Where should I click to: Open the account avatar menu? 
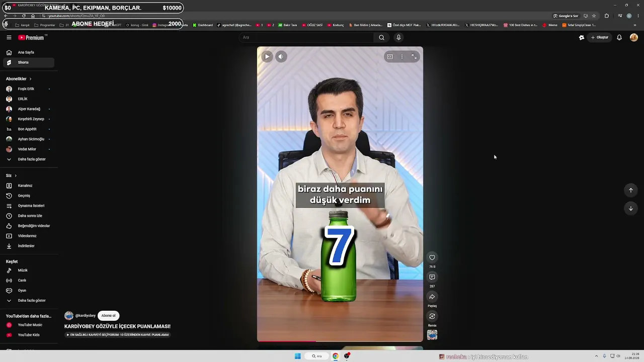(634, 37)
